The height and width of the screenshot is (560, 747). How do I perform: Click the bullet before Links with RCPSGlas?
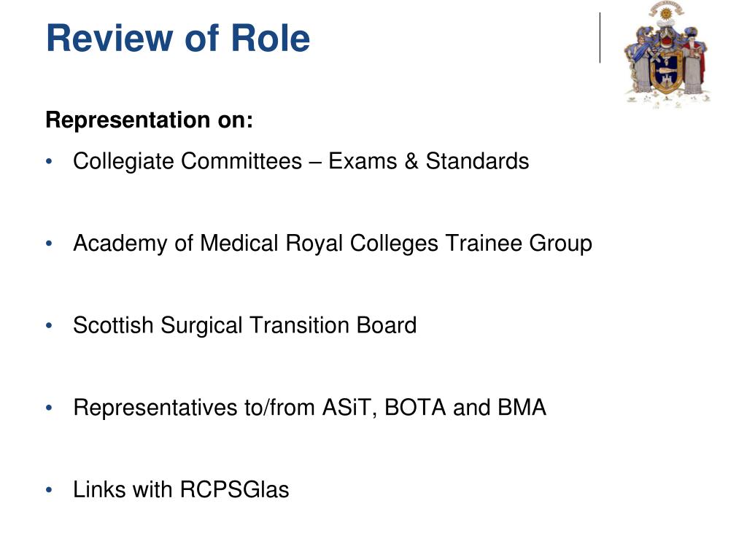pos(49,490)
